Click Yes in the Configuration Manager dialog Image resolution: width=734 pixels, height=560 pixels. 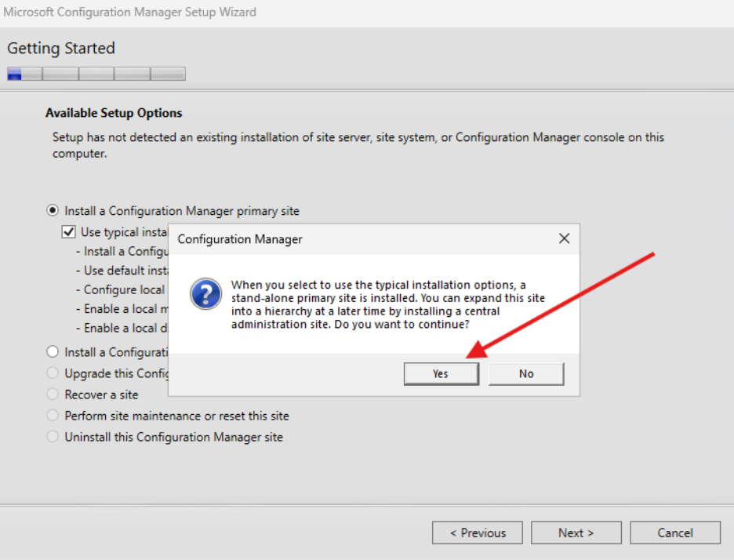(441, 373)
